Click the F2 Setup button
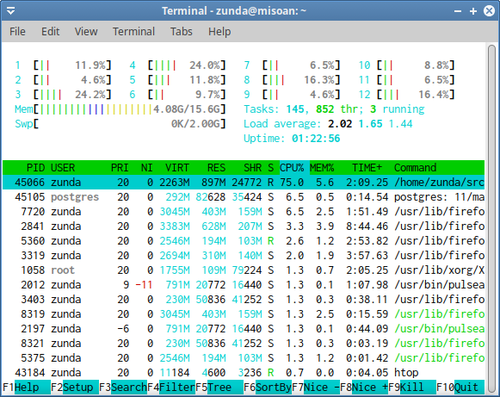Viewport: 500px width, 397px height. pos(75,387)
